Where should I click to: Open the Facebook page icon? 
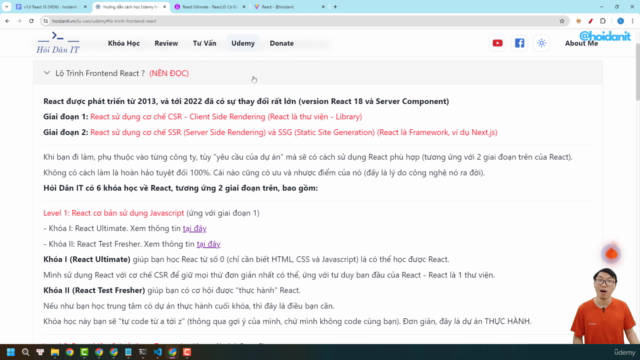pos(519,43)
